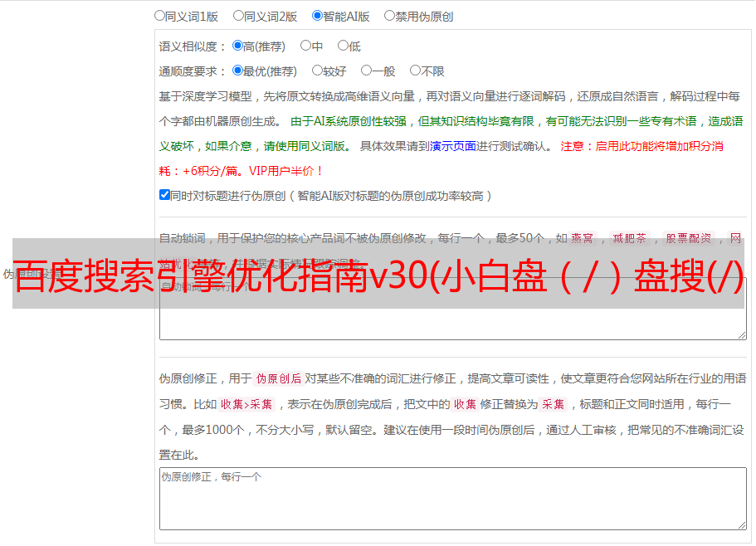Toggle 同时对标题进行伪原创 checkbox

point(164,195)
